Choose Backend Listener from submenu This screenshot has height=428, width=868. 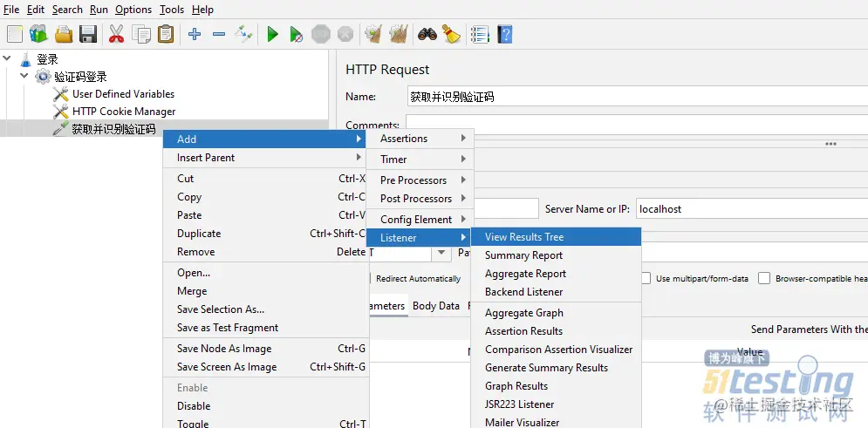tap(556, 291)
